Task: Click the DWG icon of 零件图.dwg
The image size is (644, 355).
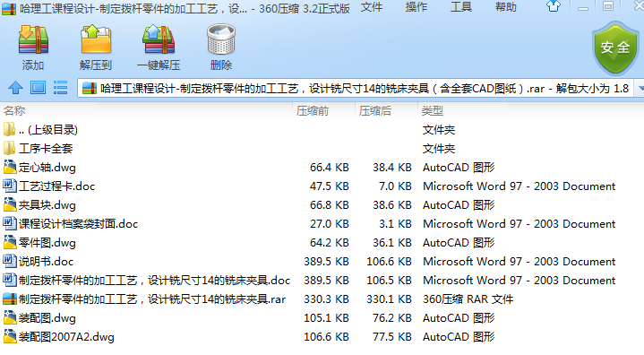Action: click(x=10, y=242)
